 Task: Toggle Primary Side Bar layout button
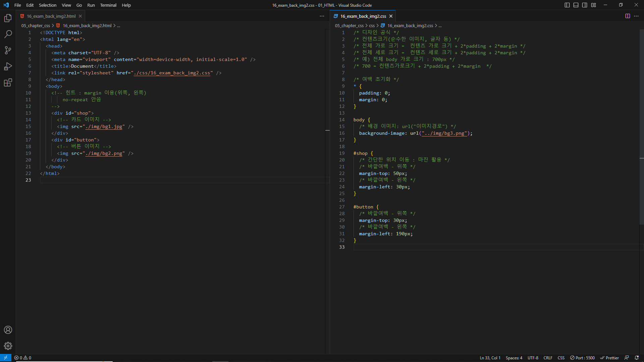pos(567,5)
